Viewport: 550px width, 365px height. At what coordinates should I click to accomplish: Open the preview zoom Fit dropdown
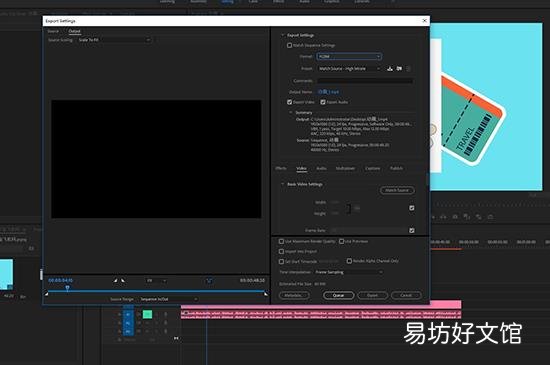pyautogui.click(x=156, y=280)
